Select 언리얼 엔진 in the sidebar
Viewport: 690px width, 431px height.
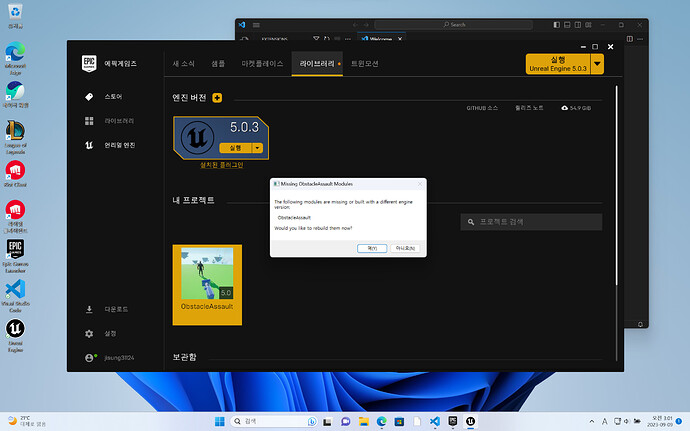[x=89, y=145]
